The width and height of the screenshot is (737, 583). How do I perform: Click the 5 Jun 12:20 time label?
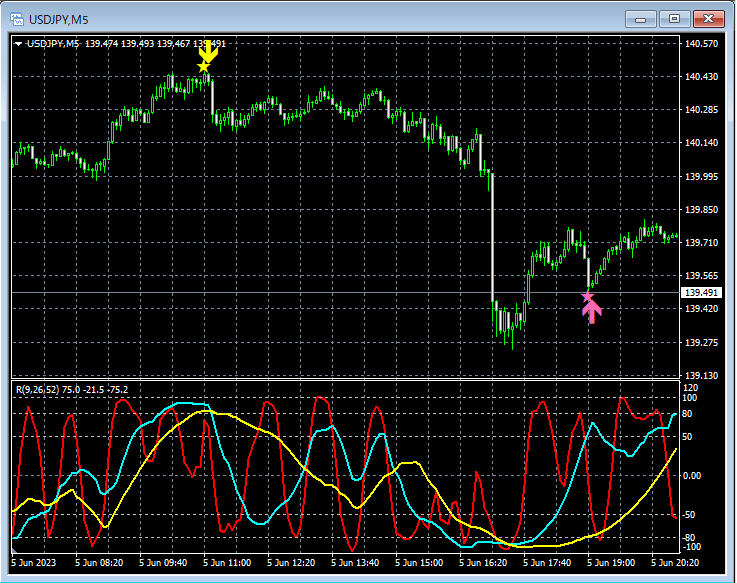coord(291,563)
